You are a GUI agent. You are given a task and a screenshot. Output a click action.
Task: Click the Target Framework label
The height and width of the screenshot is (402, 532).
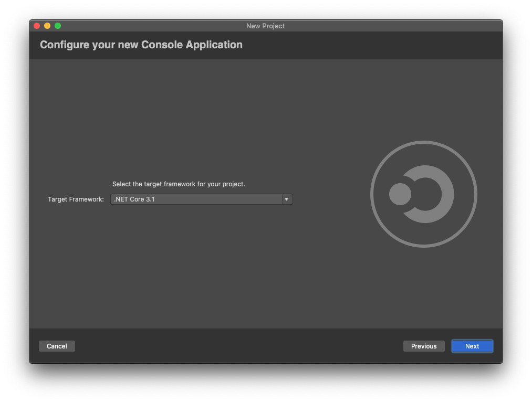click(76, 199)
